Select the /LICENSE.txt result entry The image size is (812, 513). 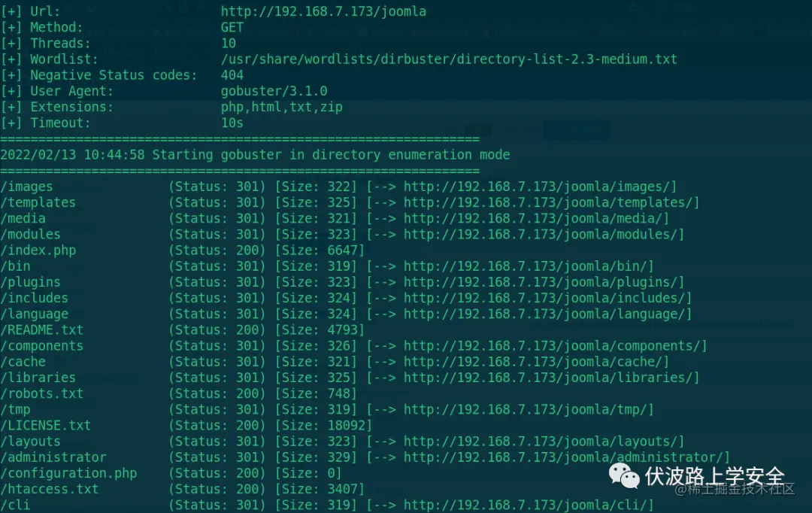[x=46, y=426]
